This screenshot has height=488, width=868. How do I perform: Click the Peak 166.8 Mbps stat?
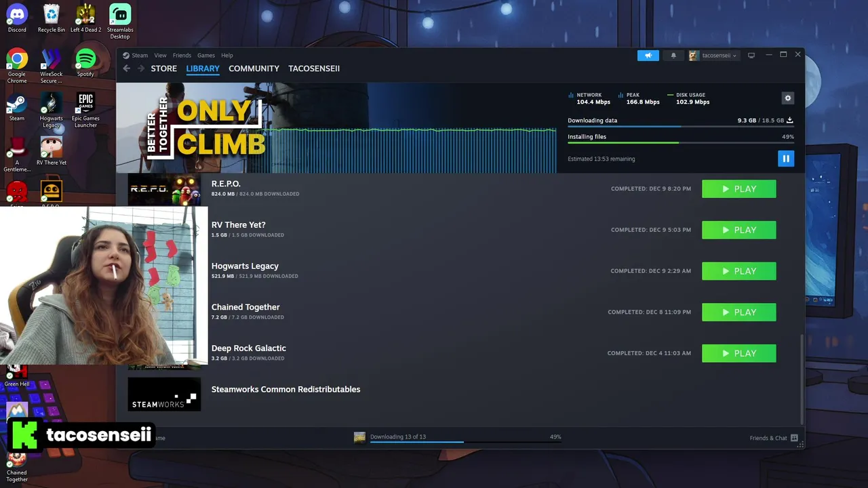point(639,98)
